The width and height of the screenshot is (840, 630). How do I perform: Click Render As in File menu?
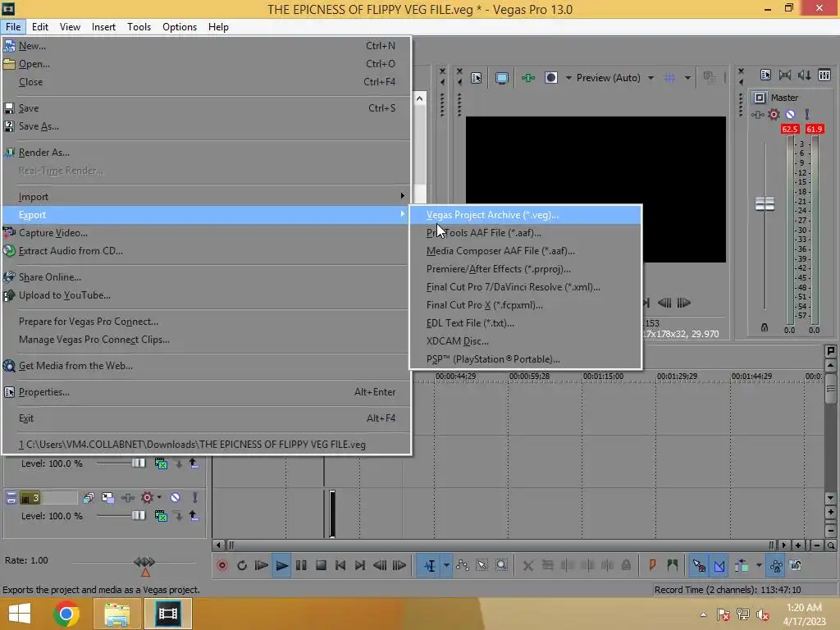[206, 153]
